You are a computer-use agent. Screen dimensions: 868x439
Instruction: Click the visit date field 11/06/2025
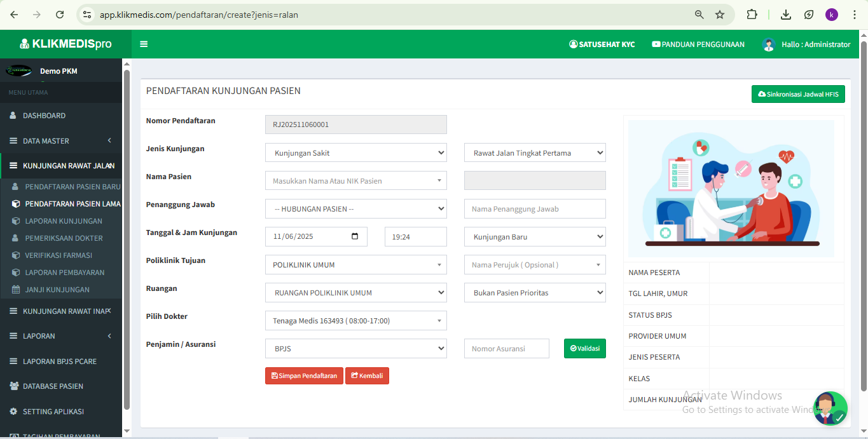pos(316,236)
